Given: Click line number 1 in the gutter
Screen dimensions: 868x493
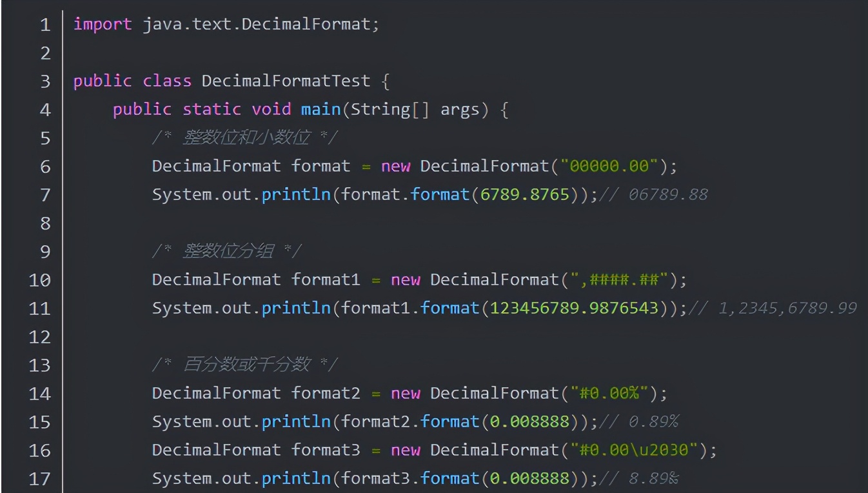Looking at the screenshot, I should (44, 25).
